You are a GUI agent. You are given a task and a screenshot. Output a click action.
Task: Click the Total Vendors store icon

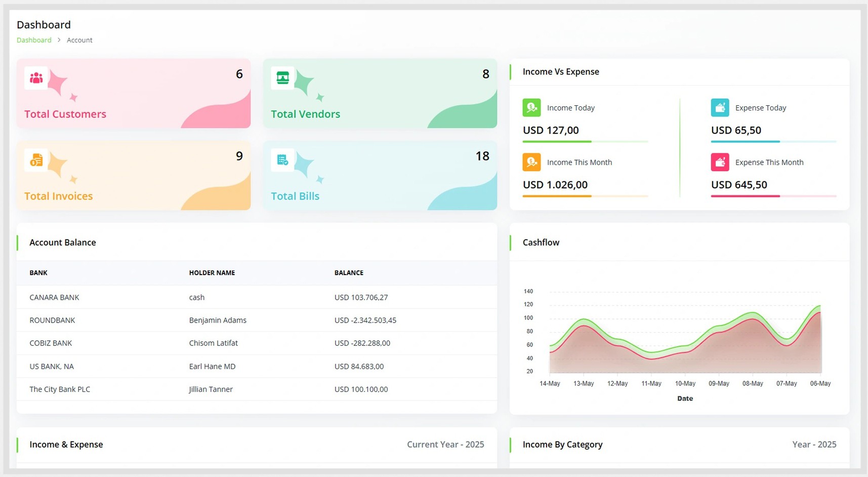[x=282, y=78]
